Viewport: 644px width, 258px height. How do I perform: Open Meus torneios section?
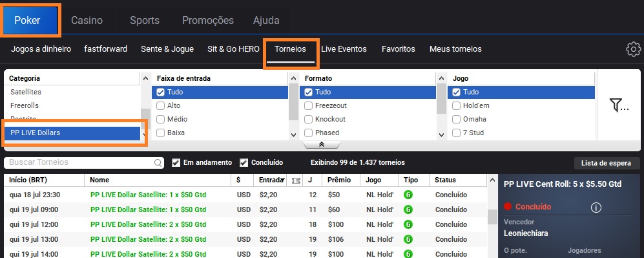[x=455, y=49]
